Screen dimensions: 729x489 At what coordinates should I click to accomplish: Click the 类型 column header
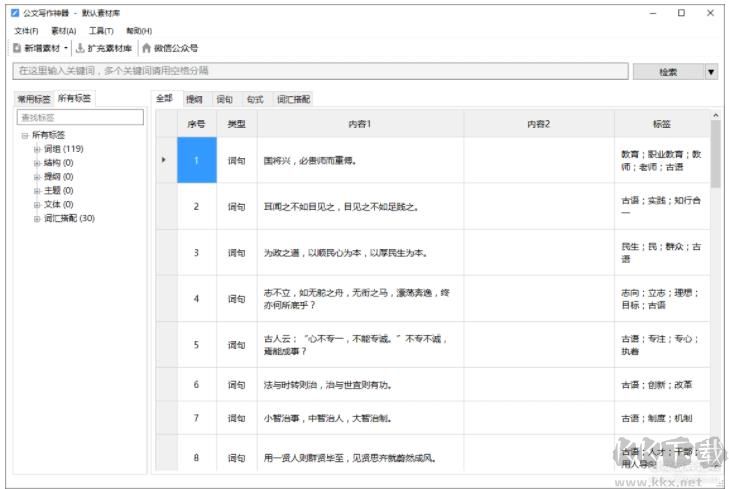237,124
